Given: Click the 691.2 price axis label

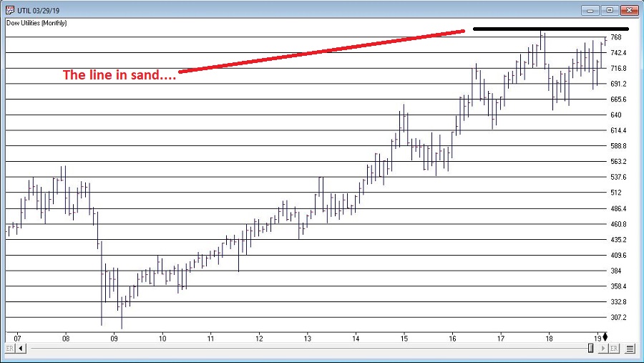Looking at the screenshot, I should (x=618, y=84).
